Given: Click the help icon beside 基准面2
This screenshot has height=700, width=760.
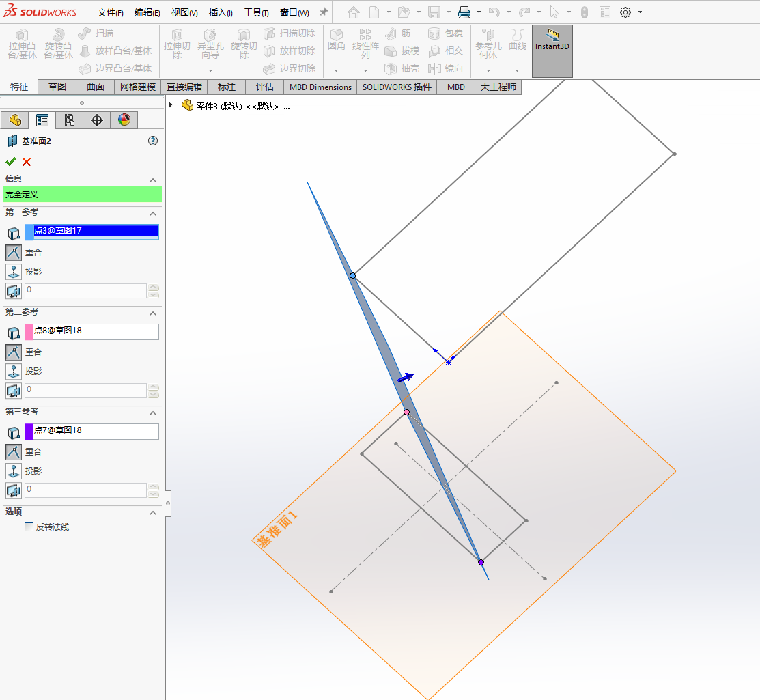Looking at the screenshot, I should click(153, 141).
